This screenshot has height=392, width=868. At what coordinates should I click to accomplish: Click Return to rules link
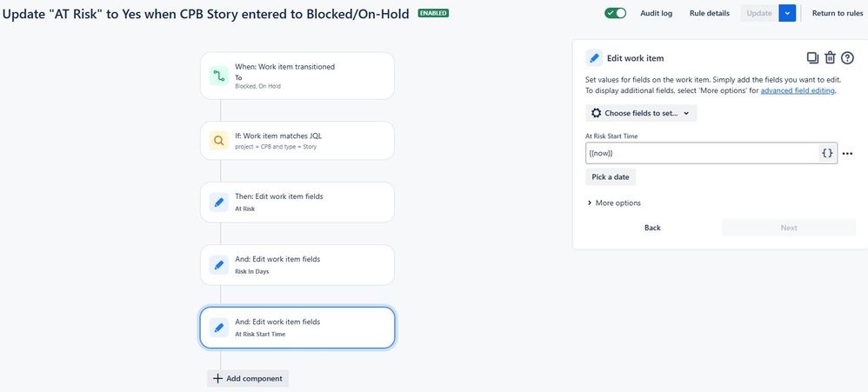point(838,13)
